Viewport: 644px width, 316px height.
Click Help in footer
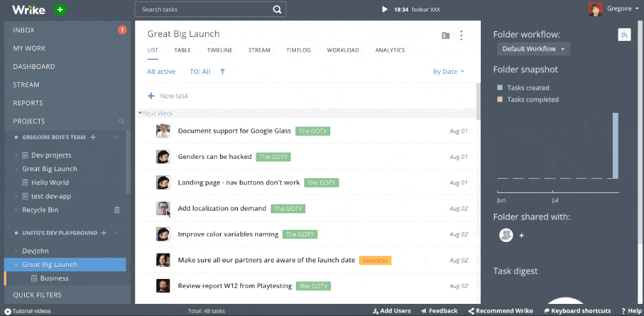tap(631, 311)
